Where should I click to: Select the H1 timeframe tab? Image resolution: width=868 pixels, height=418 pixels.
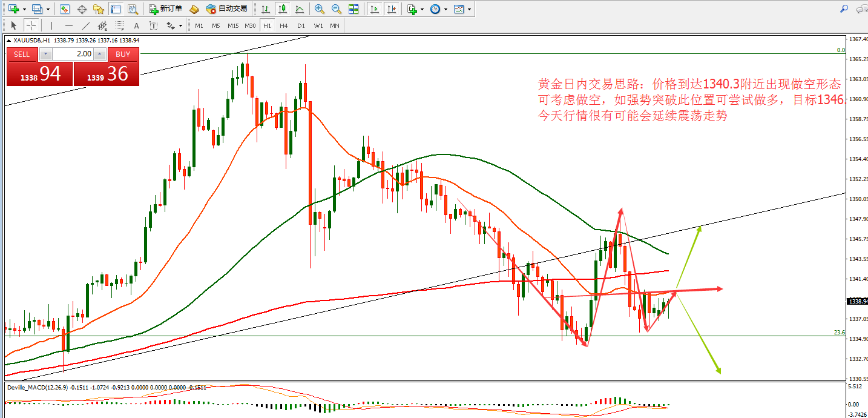tap(267, 25)
